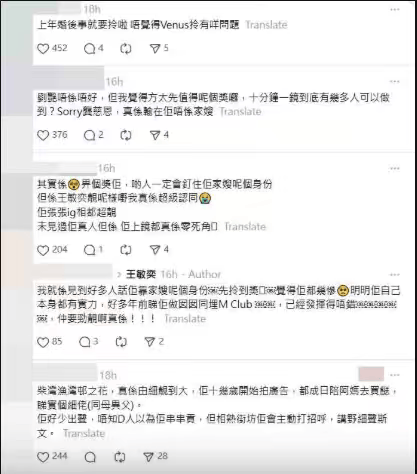Translate the comment mentioning Sorry
The width and height of the screenshot is (417, 474).
tap(240, 112)
